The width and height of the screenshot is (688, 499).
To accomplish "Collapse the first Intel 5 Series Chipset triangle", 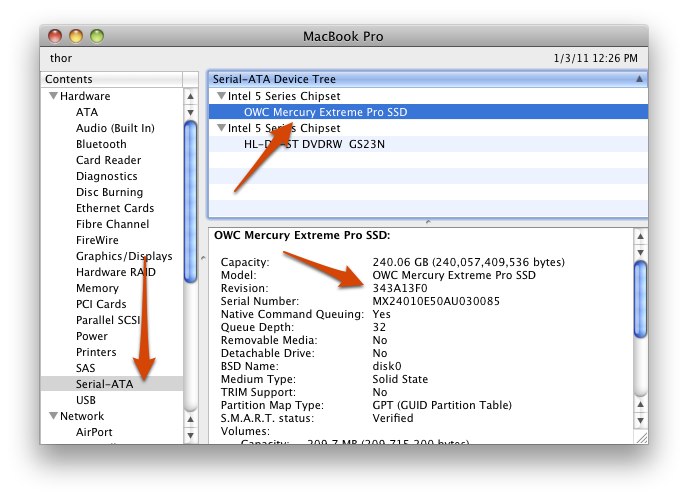I will (221, 96).
